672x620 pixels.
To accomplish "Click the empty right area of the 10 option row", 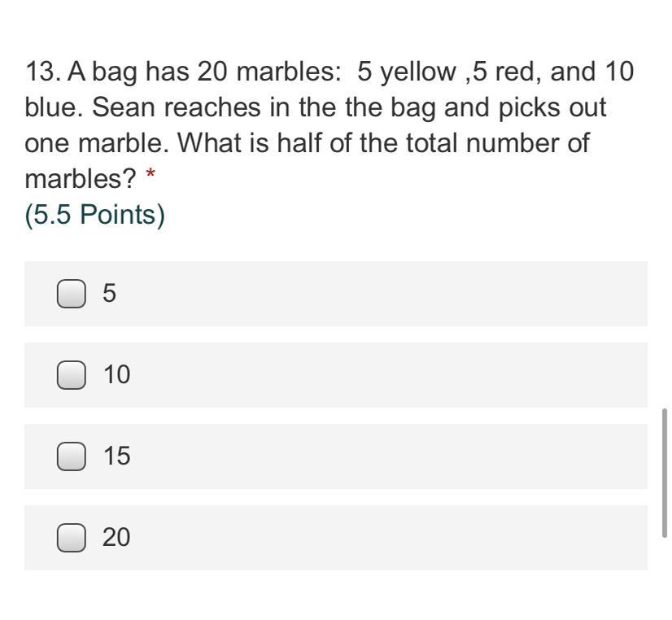I will click(x=407, y=375).
